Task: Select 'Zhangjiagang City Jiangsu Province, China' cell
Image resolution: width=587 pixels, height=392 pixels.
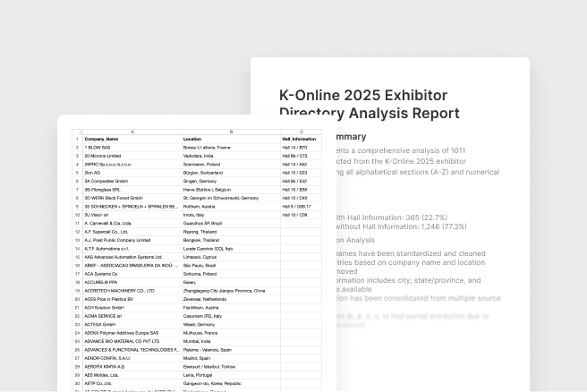Action: (231, 291)
